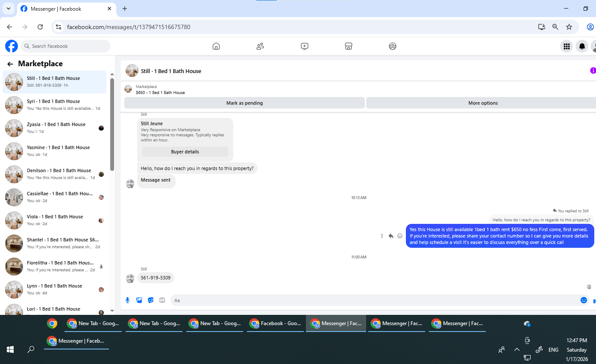This screenshot has height=364, width=596.
Task: Open the Fiorelitha conversation
Action: point(55,266)
